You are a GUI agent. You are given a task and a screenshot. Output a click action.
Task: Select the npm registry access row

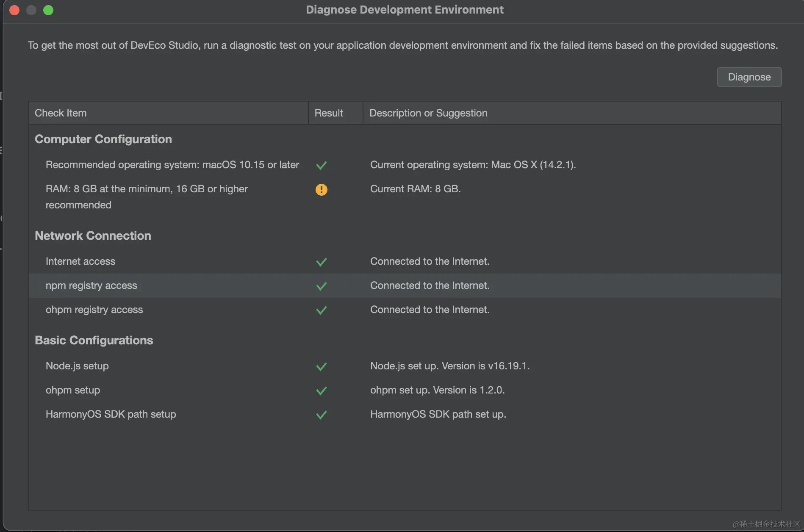coord(91,286)
